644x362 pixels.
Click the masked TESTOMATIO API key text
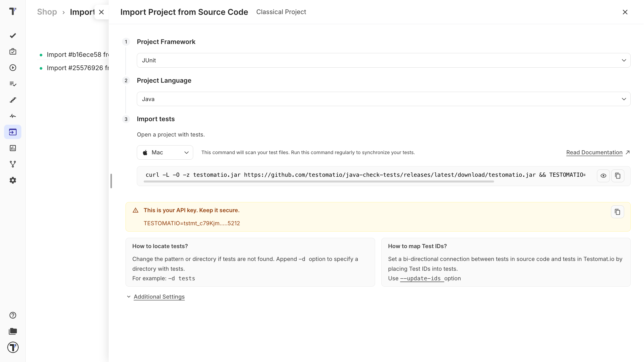pyautogui.click(x=192, y=223)
